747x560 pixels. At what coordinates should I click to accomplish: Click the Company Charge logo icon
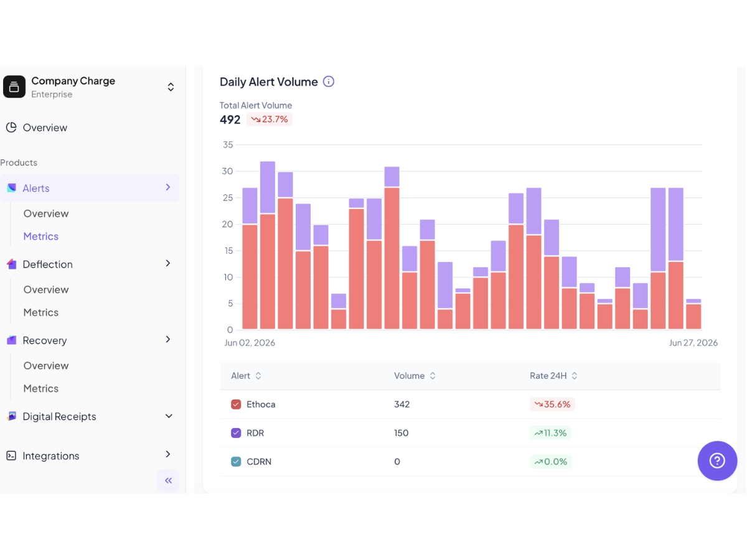(14, 87)
